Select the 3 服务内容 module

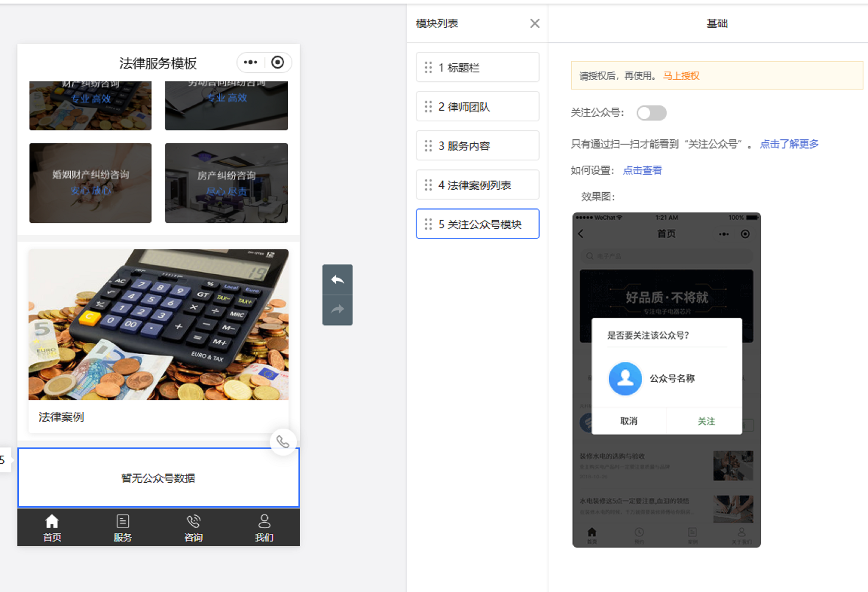477,146
